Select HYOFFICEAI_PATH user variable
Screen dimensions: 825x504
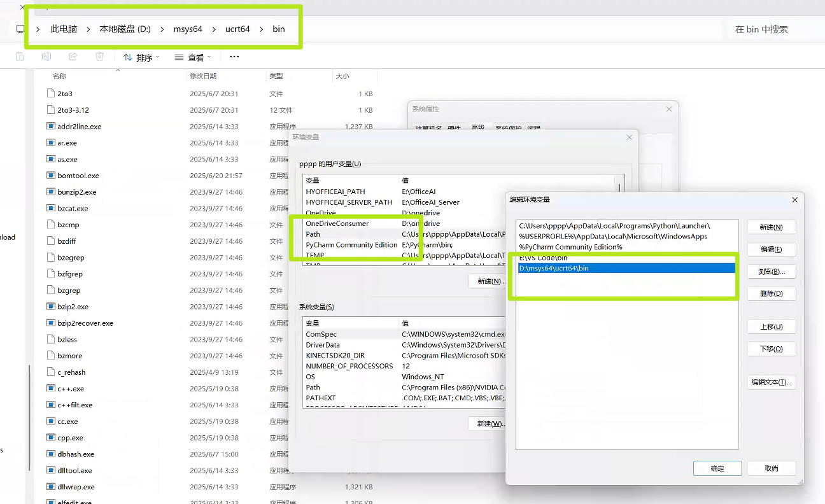(335, 192)
